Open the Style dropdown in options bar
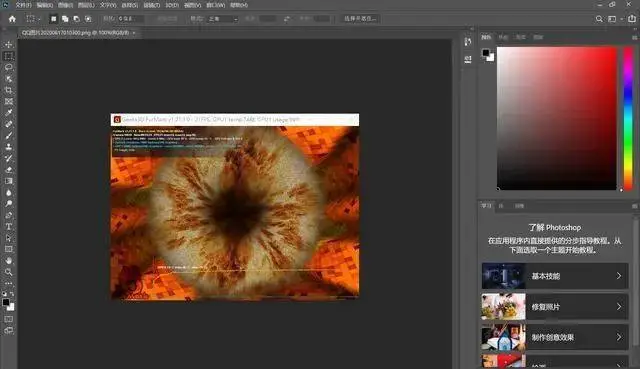Viewport: 640px width, 369px height. [223, 19]
